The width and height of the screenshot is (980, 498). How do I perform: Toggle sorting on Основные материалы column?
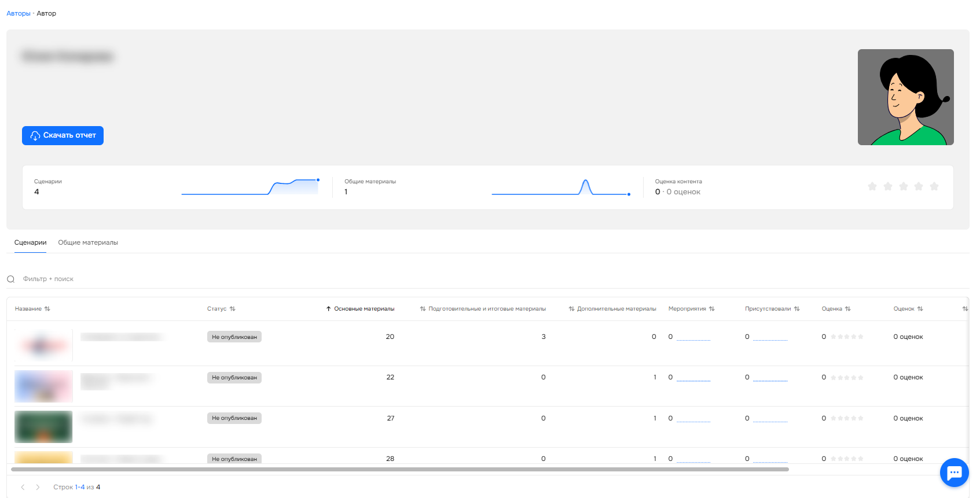pos(360,309)
